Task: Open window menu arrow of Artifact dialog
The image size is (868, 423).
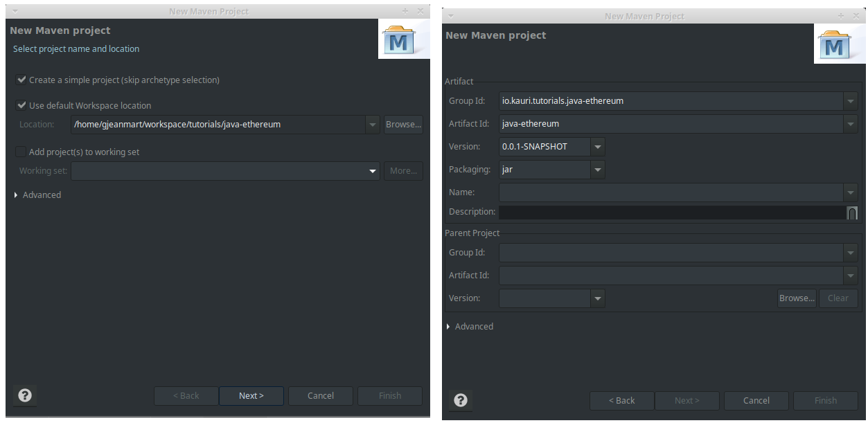Action: [x=450, y=16]
